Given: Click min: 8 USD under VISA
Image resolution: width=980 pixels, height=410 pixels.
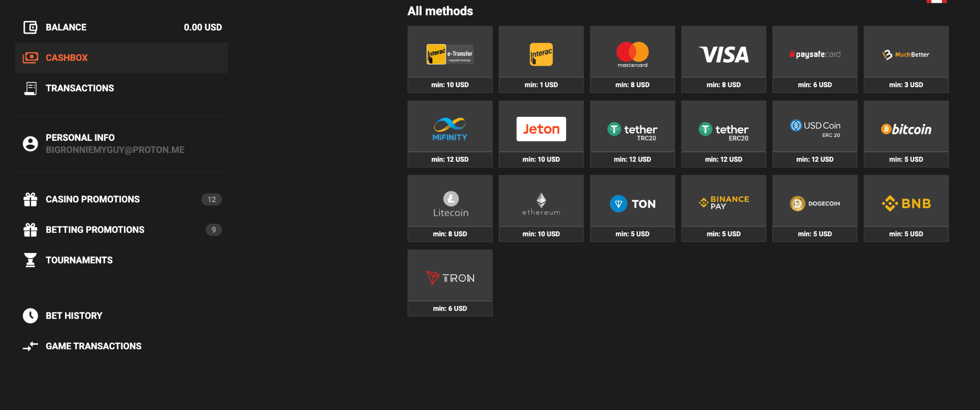Looking at the screenshot, I should pos(724,85).
